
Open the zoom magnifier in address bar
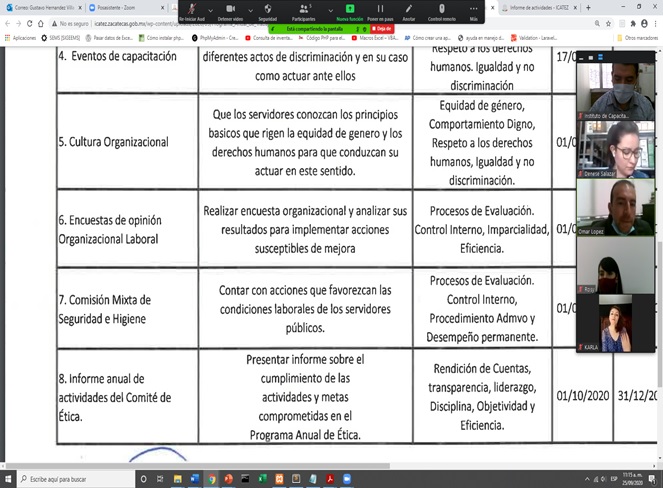tap(597, 24)
